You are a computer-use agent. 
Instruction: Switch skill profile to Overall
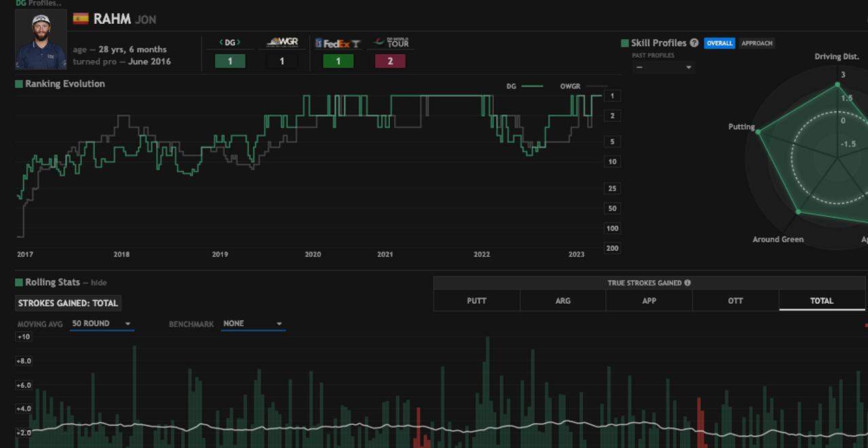point(719,43)
